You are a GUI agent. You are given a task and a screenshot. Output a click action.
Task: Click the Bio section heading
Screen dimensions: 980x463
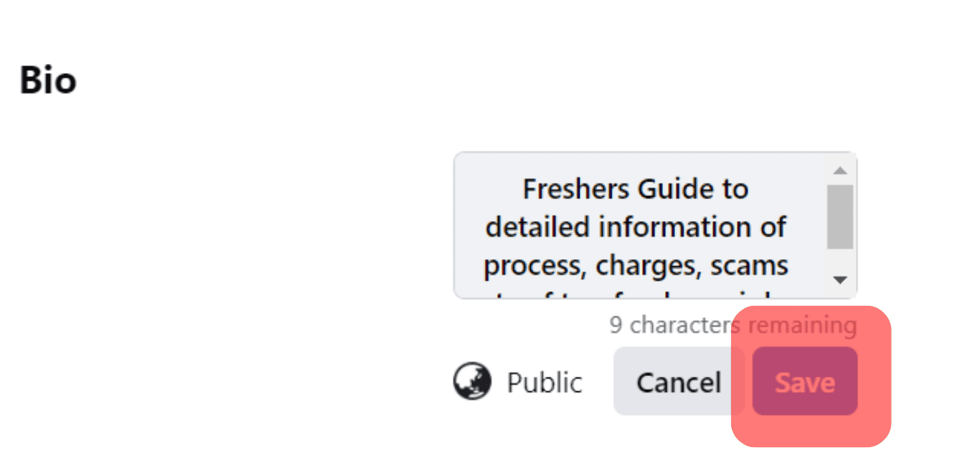pos(47,80)
